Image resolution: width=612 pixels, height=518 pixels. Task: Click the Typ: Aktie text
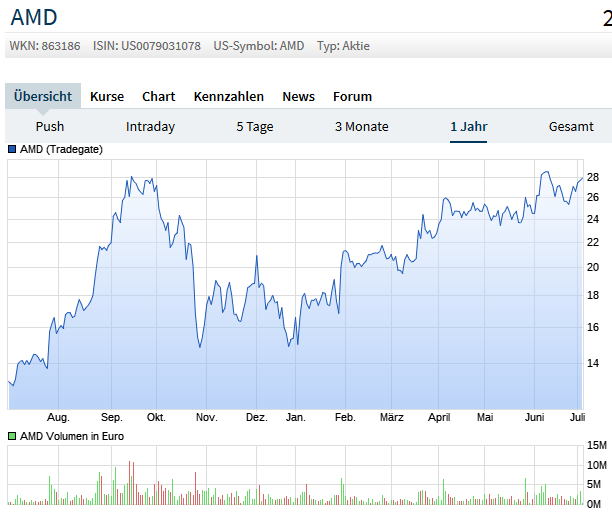click(343, 46)
